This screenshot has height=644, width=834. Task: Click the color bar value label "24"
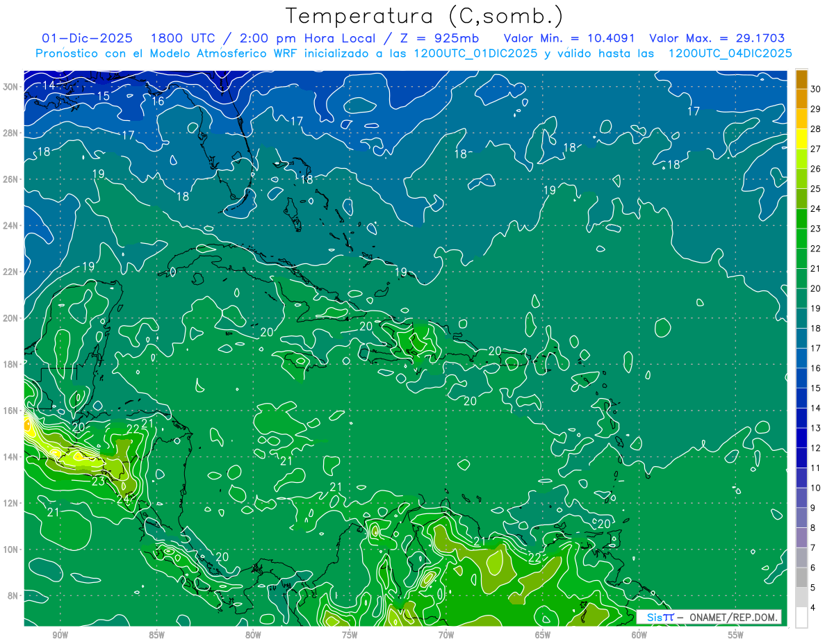coord(816,208)
